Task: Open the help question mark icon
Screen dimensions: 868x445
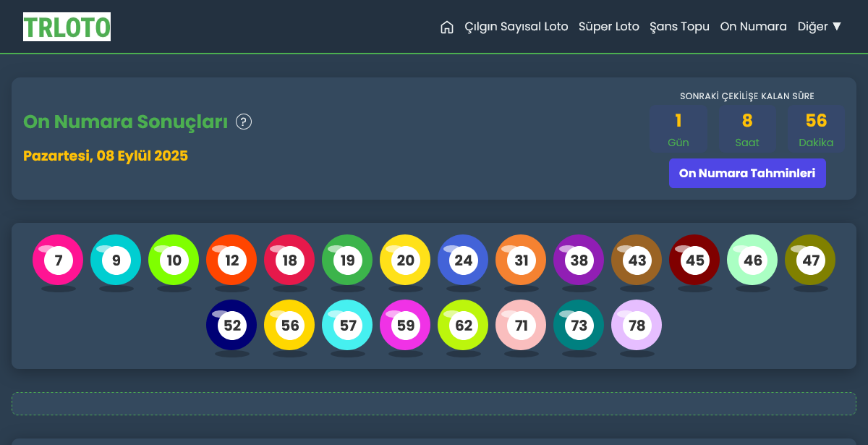Action: (x=244, y=122)
